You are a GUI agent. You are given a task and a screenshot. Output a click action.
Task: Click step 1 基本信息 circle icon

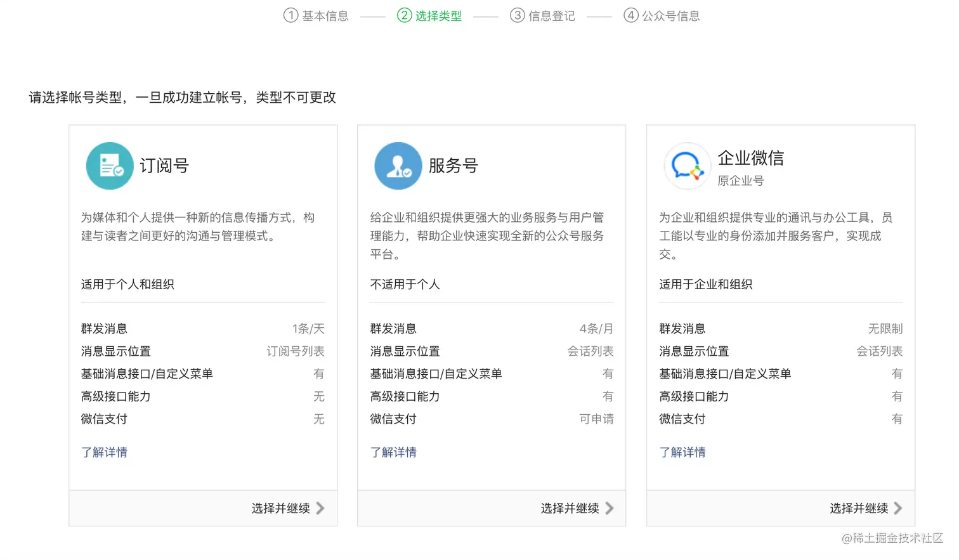290,15
